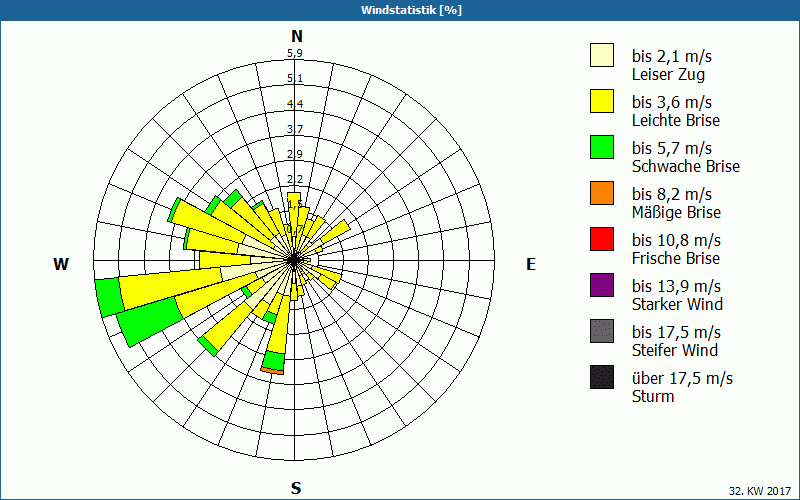Click the '2,2' radial scale value
The image size is (800, 500).
pos(295,179)
